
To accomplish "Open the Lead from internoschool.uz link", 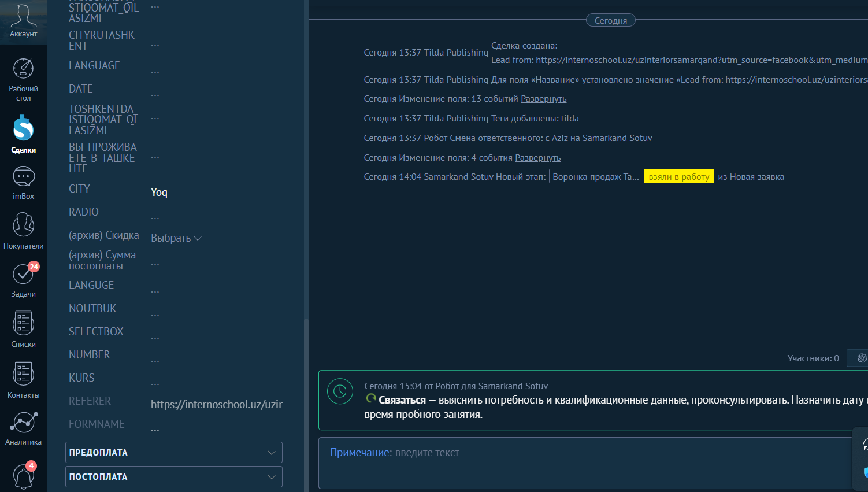I will click(x=679, y=60).
